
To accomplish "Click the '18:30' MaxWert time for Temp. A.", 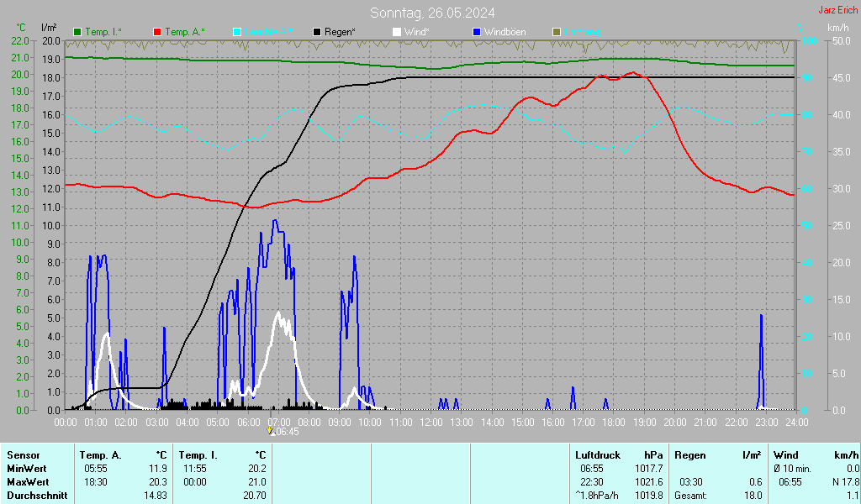I will coord(96,482).
